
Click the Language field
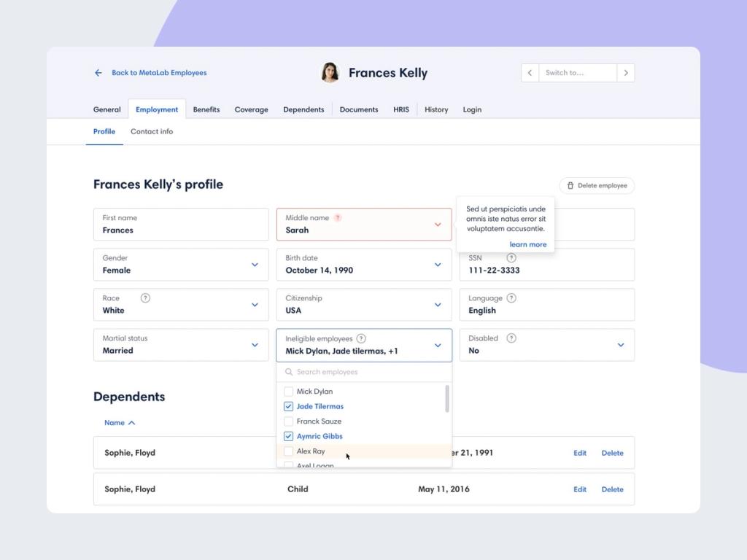[x=547, y=305]
